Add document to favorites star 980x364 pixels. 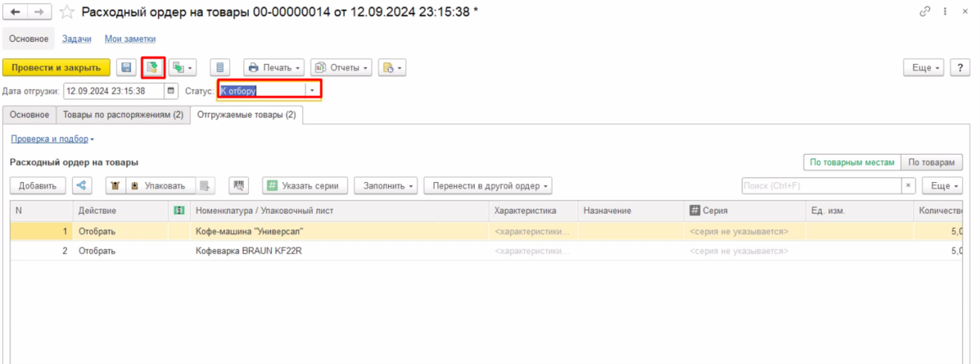67,13
